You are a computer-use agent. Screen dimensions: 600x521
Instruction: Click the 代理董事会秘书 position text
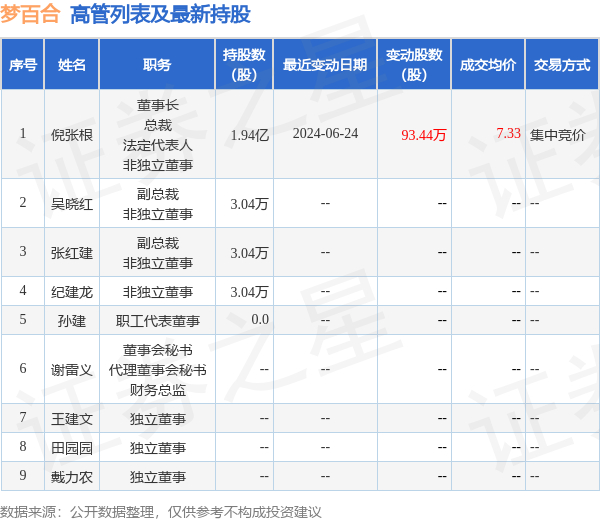(158, 370)
